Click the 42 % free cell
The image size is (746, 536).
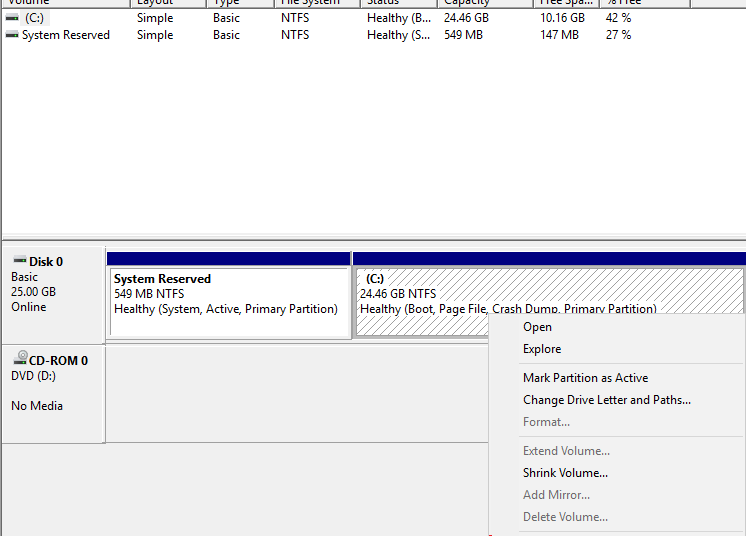[618, 18]
